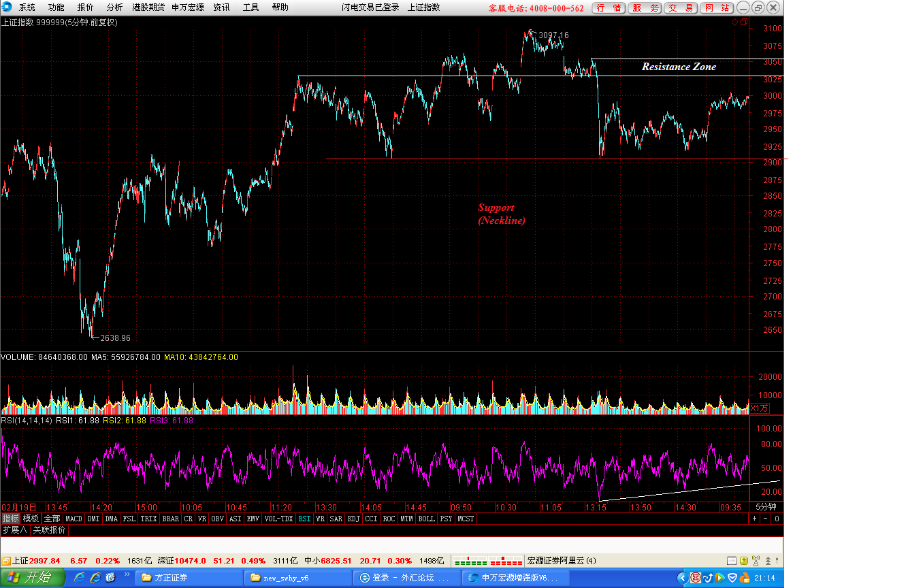Click the 中小 6825.51 index in status bar

click(327, 561)
